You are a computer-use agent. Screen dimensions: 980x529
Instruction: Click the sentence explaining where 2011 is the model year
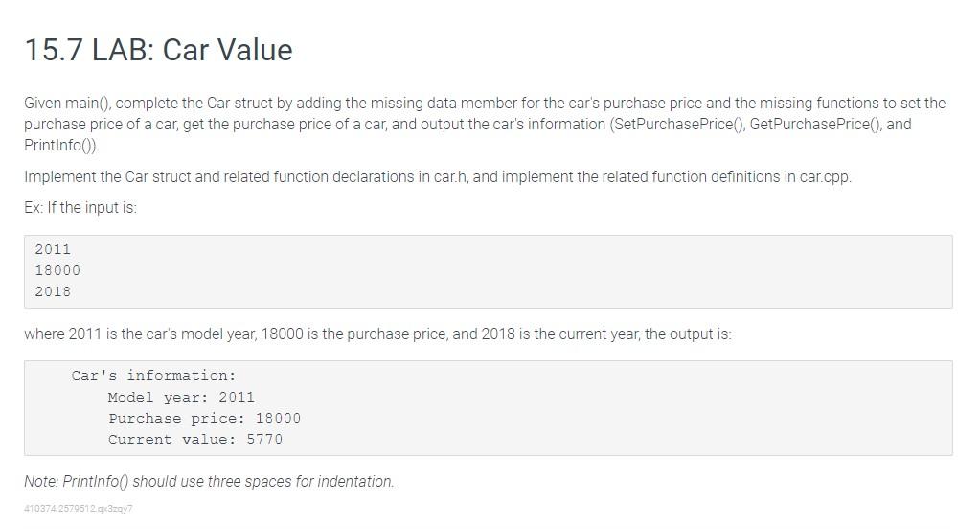(x=377, y=333)
